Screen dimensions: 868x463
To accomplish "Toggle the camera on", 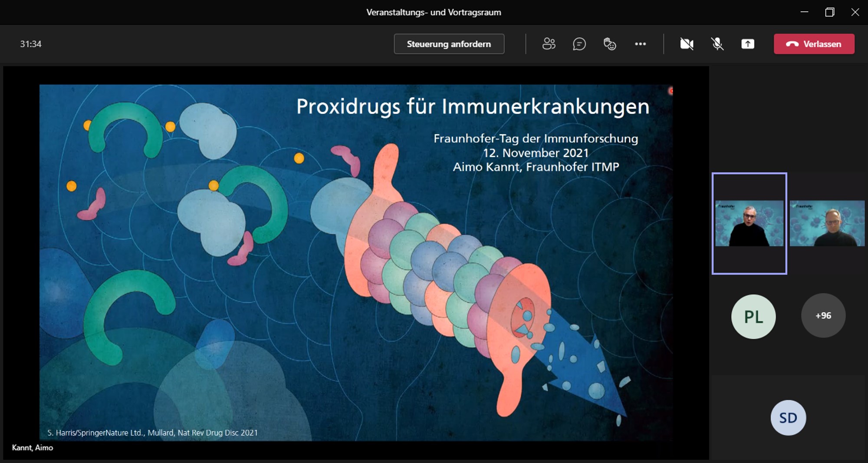I will pos(687,44).
